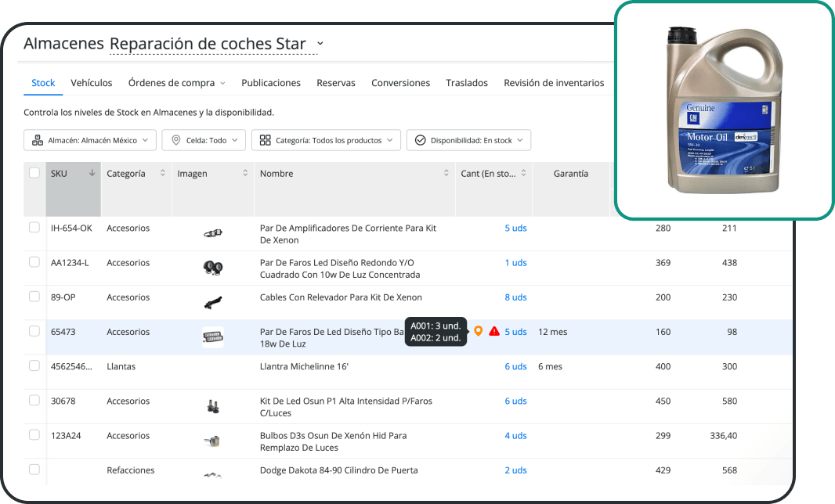835x504 pixels.
Task: Toggle the select-all checkbox in the table header
Action: pyautogui.click(x=34, y=173)
